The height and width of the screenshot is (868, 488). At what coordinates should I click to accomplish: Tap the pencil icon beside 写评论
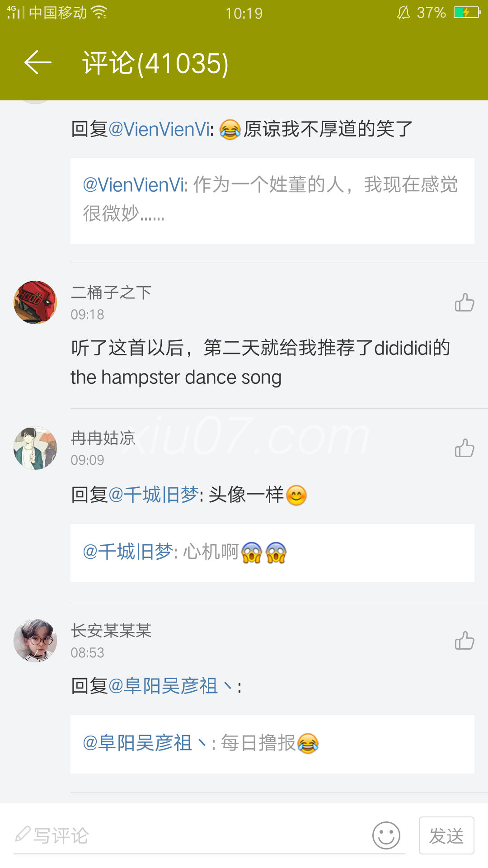click(23, 834)
